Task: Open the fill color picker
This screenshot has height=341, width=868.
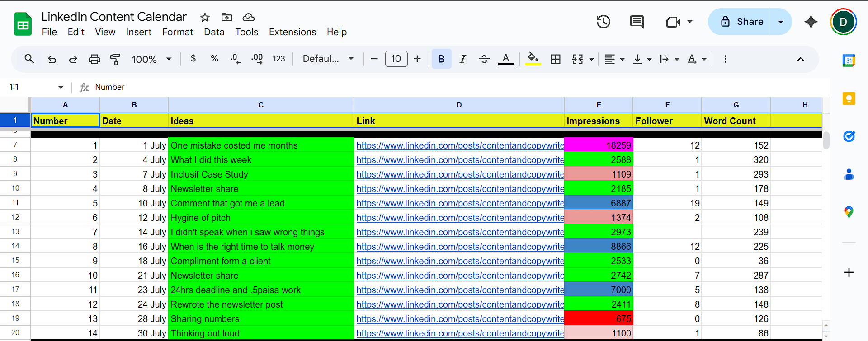Action: 533,59
